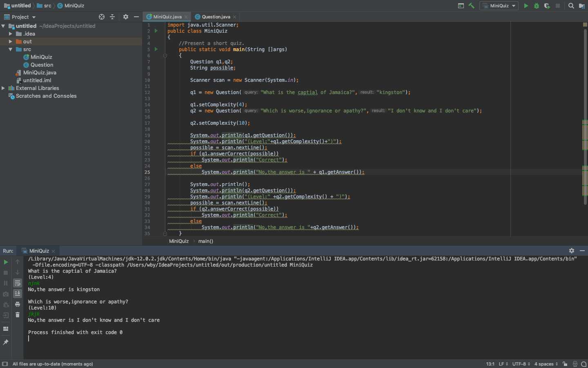Close the Question.java tab

click(234, 17)
